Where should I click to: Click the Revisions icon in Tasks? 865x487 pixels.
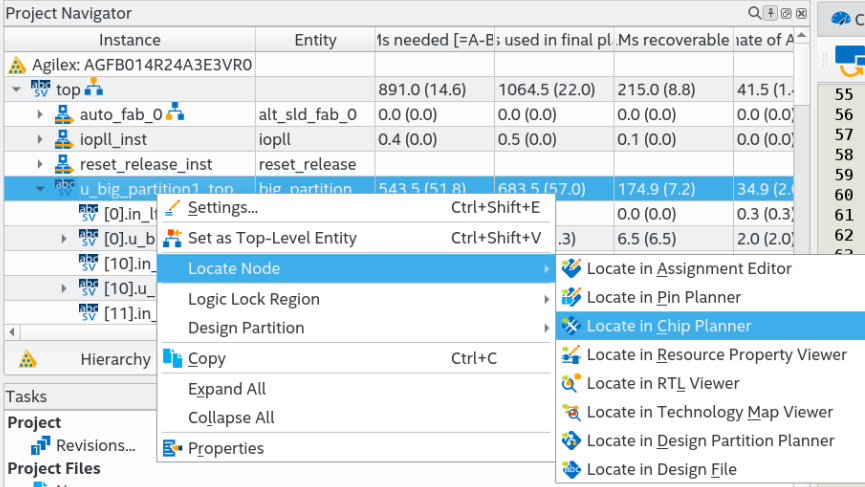(x=40, y=445)
